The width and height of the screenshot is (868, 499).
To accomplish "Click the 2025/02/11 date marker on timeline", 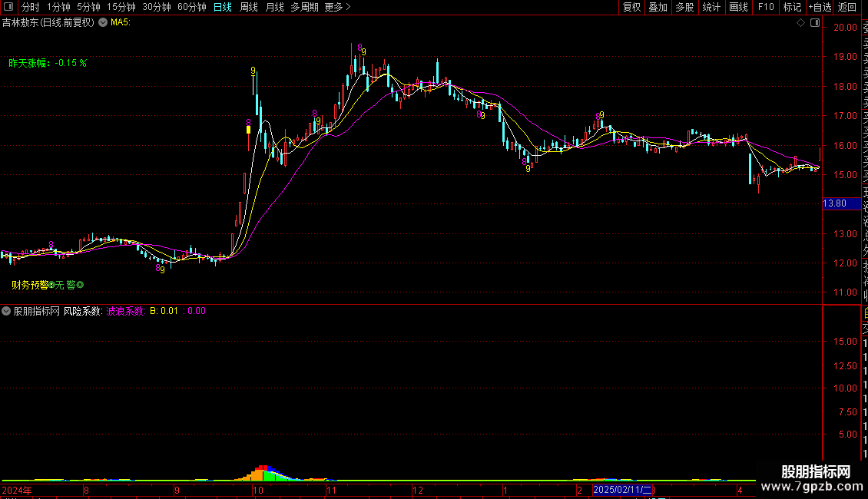I will click(622, 490).
